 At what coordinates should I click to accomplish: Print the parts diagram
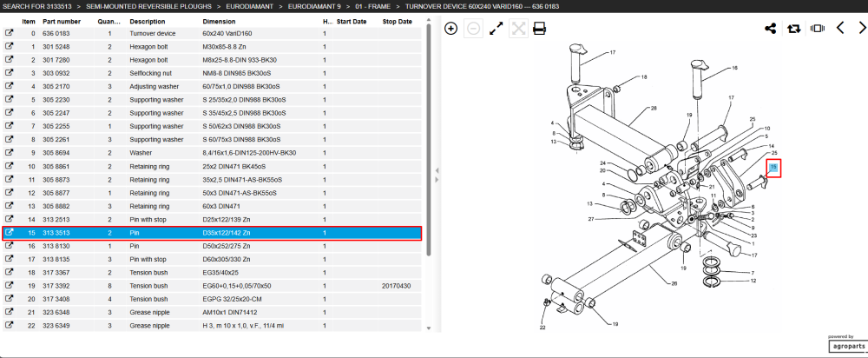tap(539, 29)
